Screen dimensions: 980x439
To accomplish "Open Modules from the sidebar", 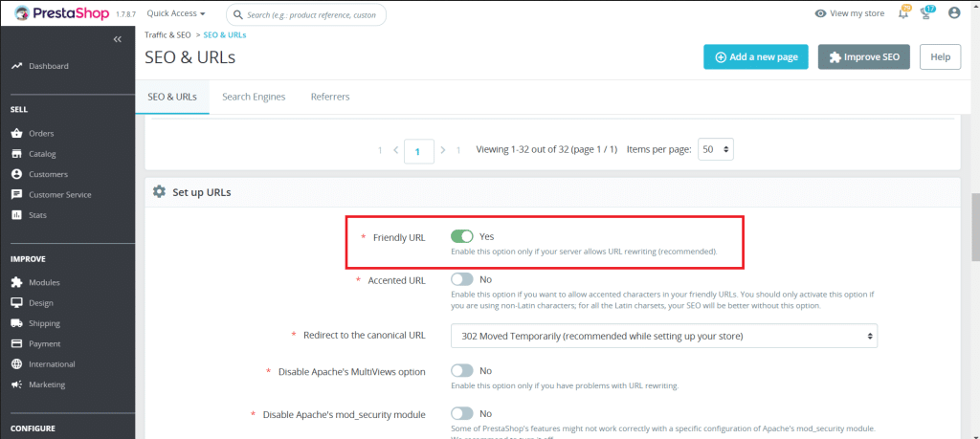I will click(x=44, y=282).
